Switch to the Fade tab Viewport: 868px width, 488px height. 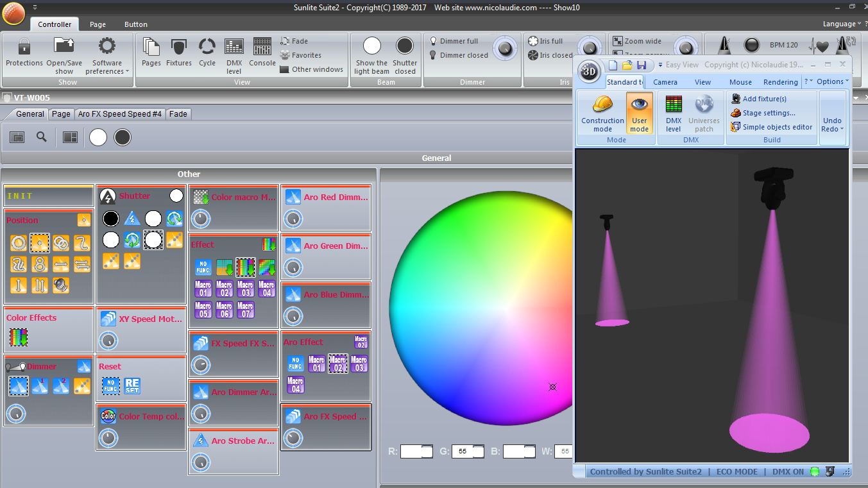tap(178, 114)
